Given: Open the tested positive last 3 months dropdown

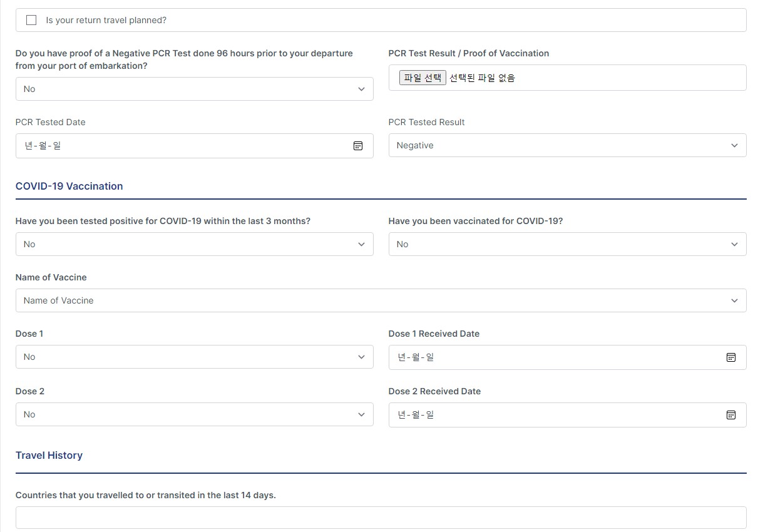Looking at the screenshot, I should click(195, 244).
